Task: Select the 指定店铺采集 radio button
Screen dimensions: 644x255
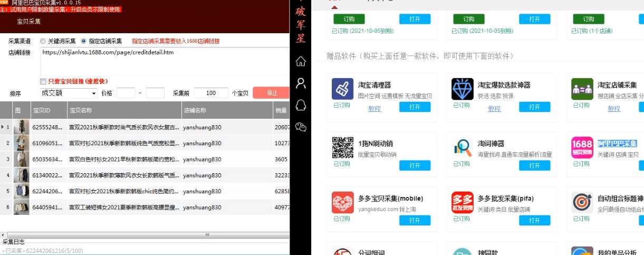Action: click(x=83, y=41)
